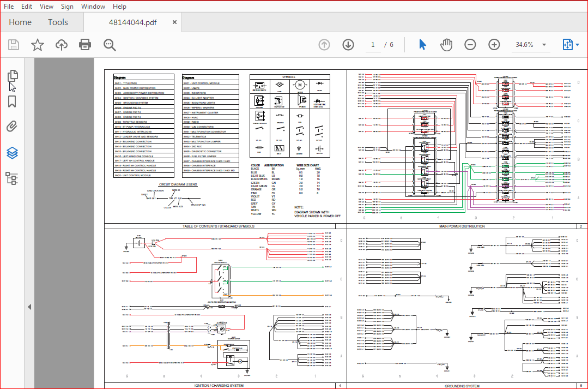Image resolution: width=588 pixels, height=389 pixels.
Task: Select the 48144044.pdf document tab
Action: 133,22
